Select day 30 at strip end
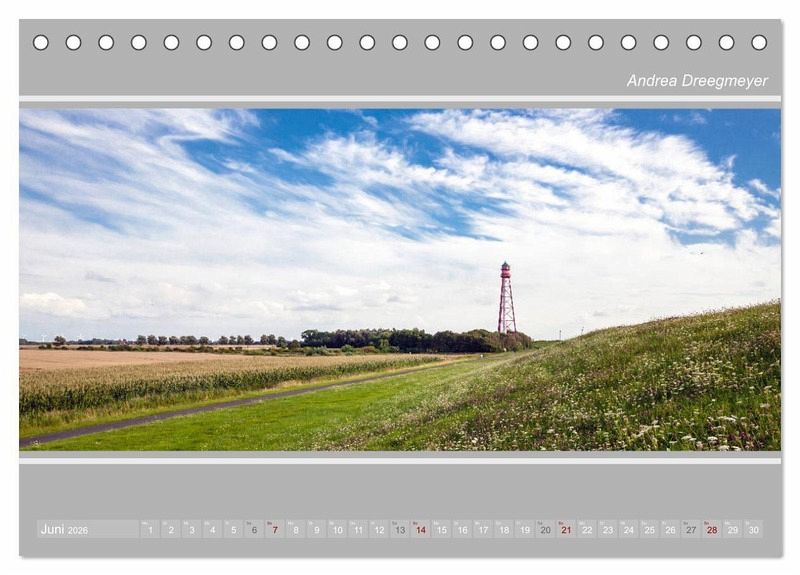 753,529
